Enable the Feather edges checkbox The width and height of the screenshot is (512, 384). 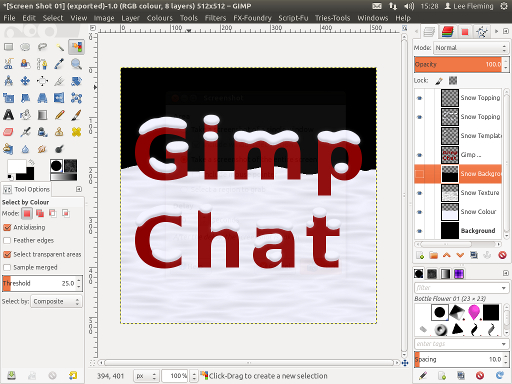[7, 240]
